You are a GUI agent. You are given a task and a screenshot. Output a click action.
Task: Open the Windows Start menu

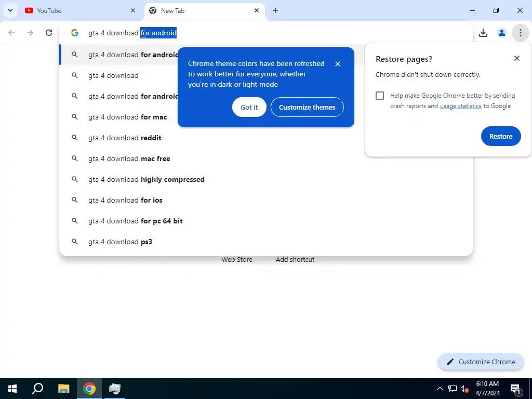pyautogui.click(x=12, y=389)
